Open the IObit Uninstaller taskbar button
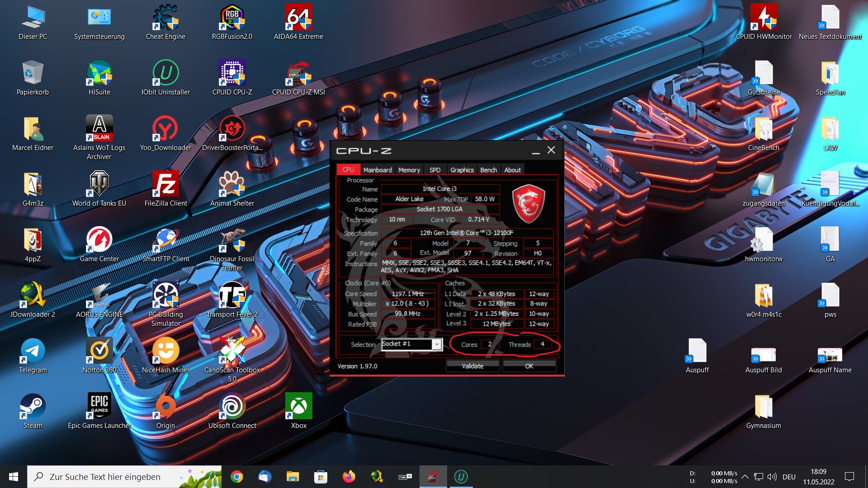 (x=461, y=477)
